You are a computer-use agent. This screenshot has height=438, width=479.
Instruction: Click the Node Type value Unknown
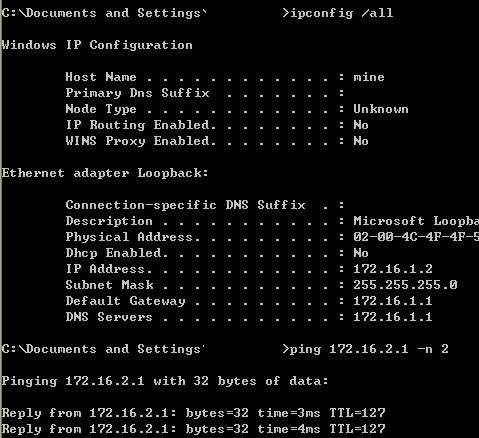[x=381, y=109]
